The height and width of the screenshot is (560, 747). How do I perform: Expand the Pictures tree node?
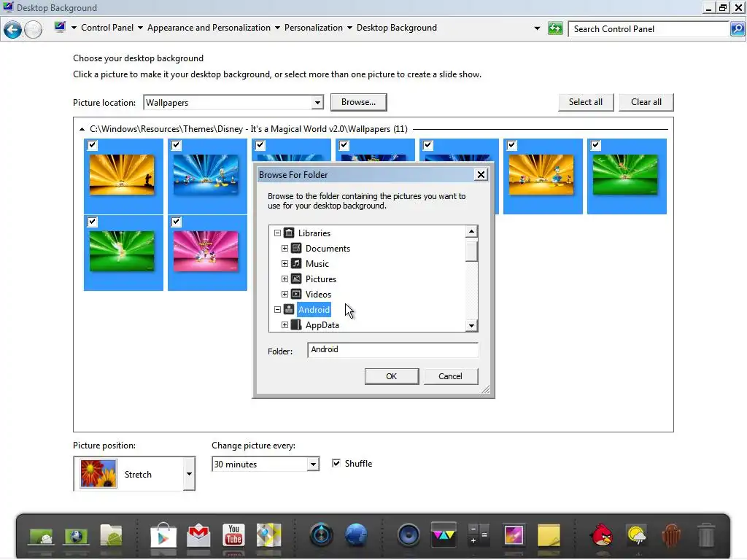click(x=285, y=279)
